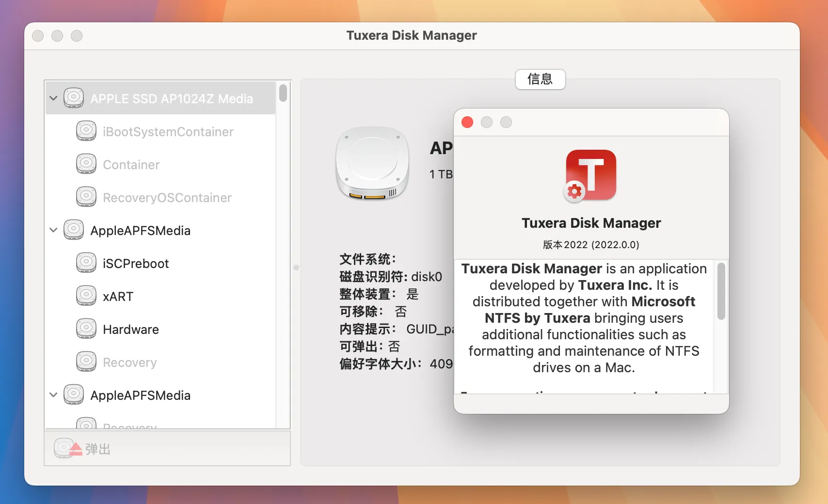828x504 pixels.
Task: Click the Container volume disk icon
Action: (x=86, y=164)
